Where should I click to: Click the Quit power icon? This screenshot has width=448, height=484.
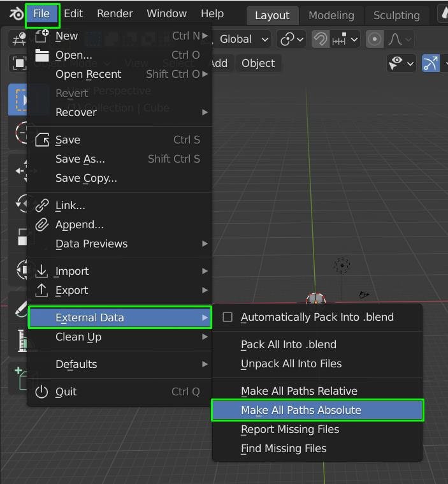pos(42,392)
